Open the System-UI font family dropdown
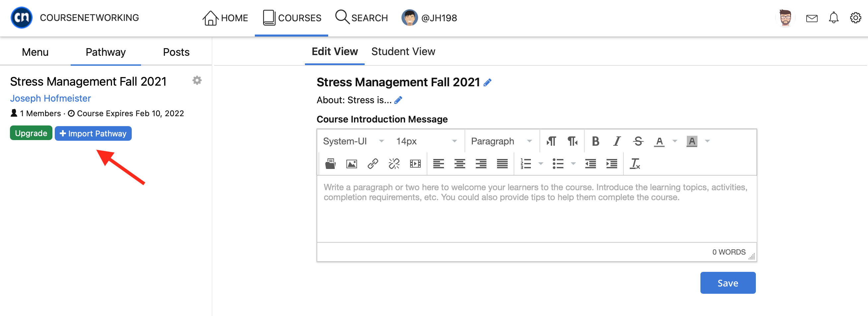Image resolution: width=868 pixels, height=316 pixels. [353, 141]
